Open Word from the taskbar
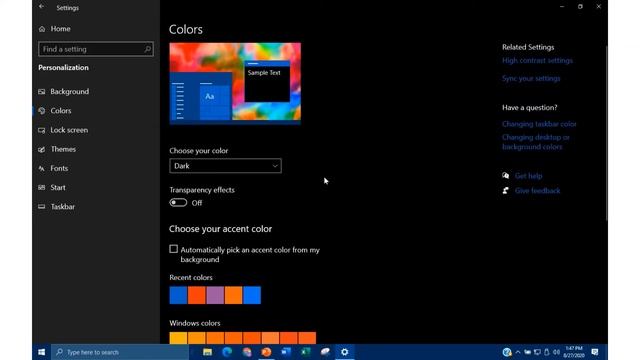 click(x=286, y=352)
